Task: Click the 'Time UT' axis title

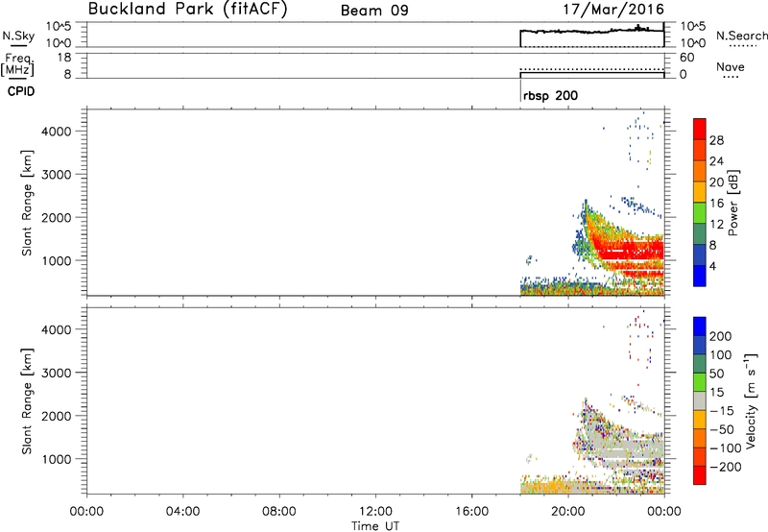Action: [375, 525]
